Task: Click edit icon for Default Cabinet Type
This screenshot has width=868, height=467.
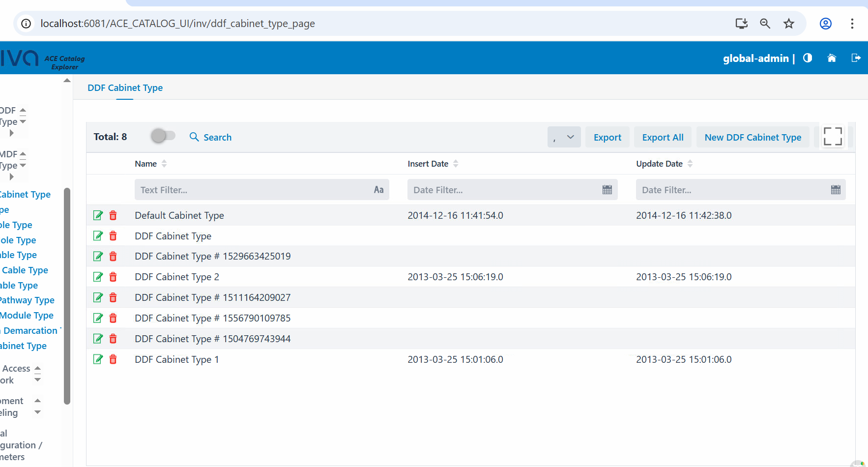Action: point(98,215)
